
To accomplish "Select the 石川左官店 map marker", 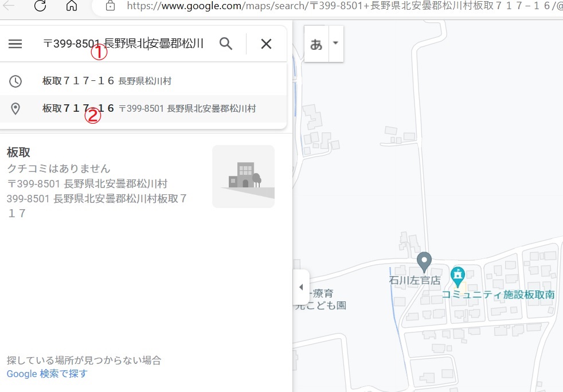I will click(424, 263).
